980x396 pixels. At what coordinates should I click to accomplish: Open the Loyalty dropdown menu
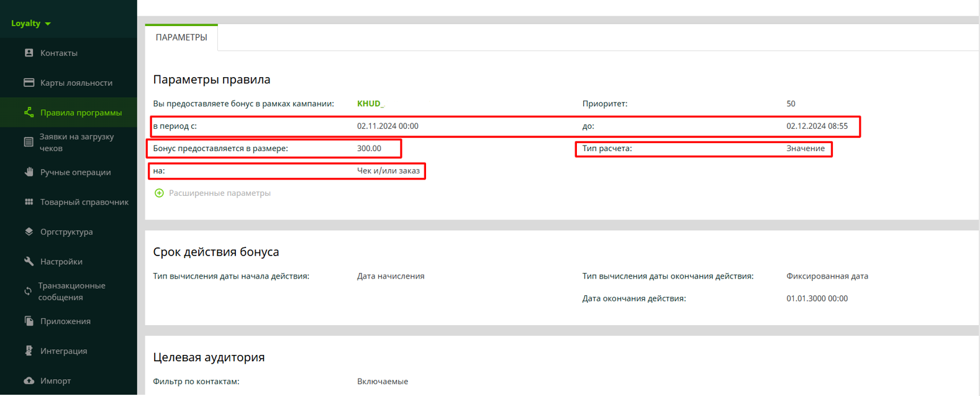[30, 24]
